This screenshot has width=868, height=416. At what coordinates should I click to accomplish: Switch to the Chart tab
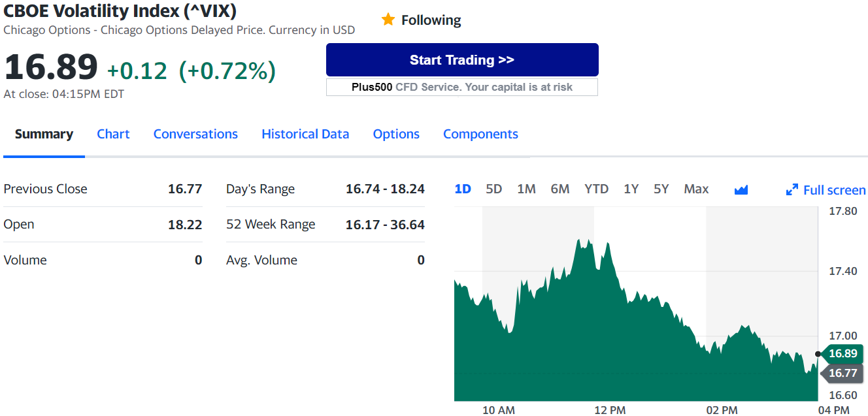(x=113, y=134)
